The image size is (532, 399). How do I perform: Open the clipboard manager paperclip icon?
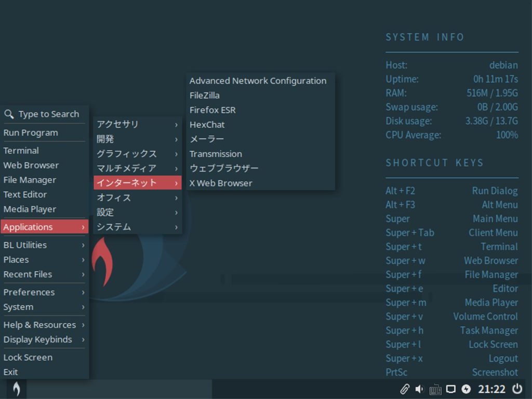click(x=404, y=389)
